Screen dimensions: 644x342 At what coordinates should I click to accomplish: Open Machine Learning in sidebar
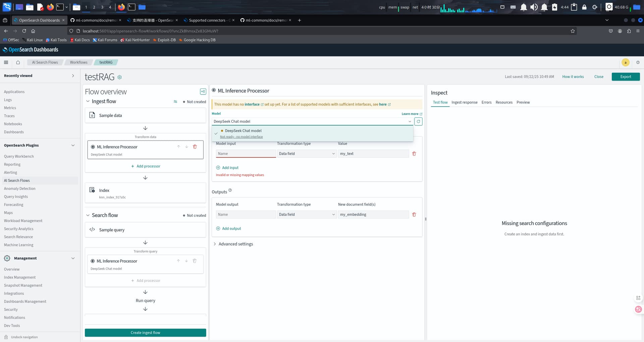(x=19, y=245)
